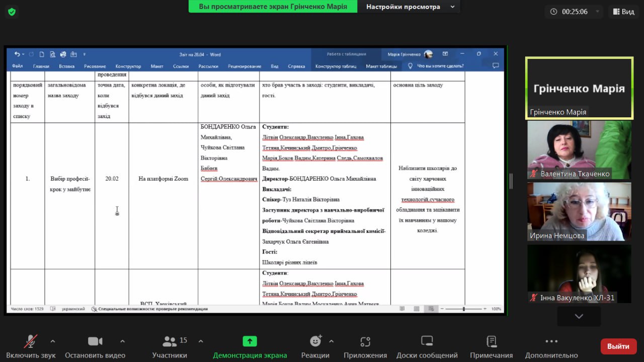
Task: Click the green encryption shield icon
Action: (12, 11)
